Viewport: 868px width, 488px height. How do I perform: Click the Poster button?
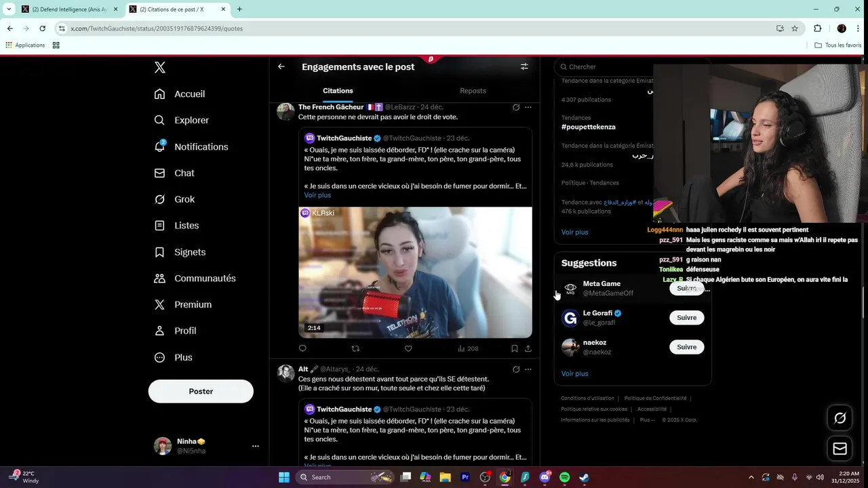point(201,391)
